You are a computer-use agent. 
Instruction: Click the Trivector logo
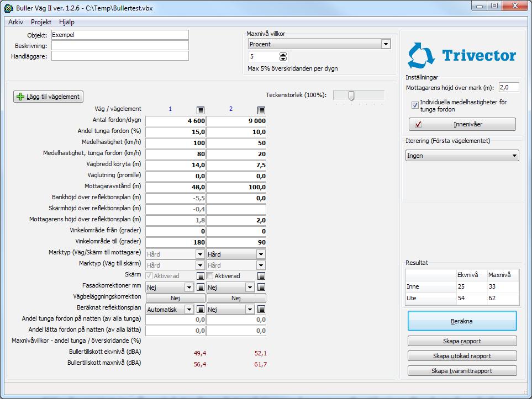(x=462, y=55)
